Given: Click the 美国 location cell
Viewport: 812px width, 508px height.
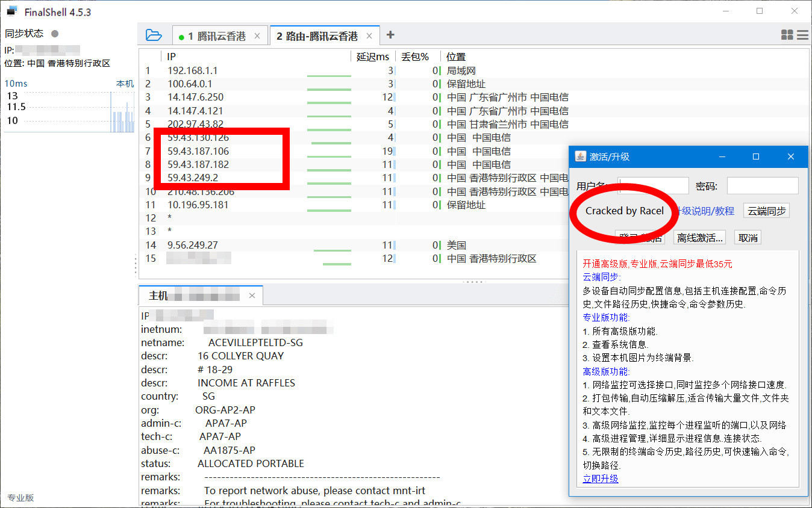Looking at the screenshot, I should click(457, 245).
